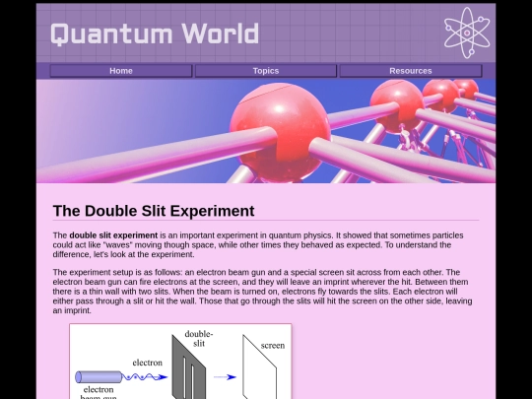Click paragraph starting 'The experiment setup is'
The image size is (532, 399).
[262, 291]
